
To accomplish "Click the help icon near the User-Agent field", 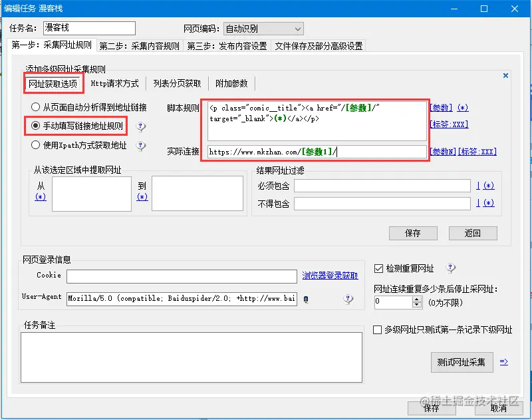I will pyautogui.click(x=348, y=300).
